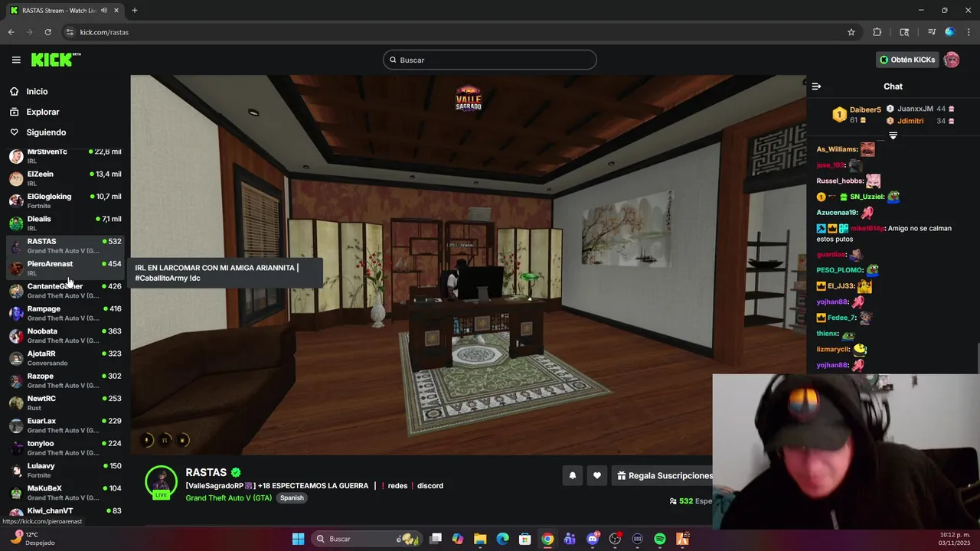Open the CantanteGamer channel
The width and height of the screenshot is (980, 551).
[x=65, y=291]
